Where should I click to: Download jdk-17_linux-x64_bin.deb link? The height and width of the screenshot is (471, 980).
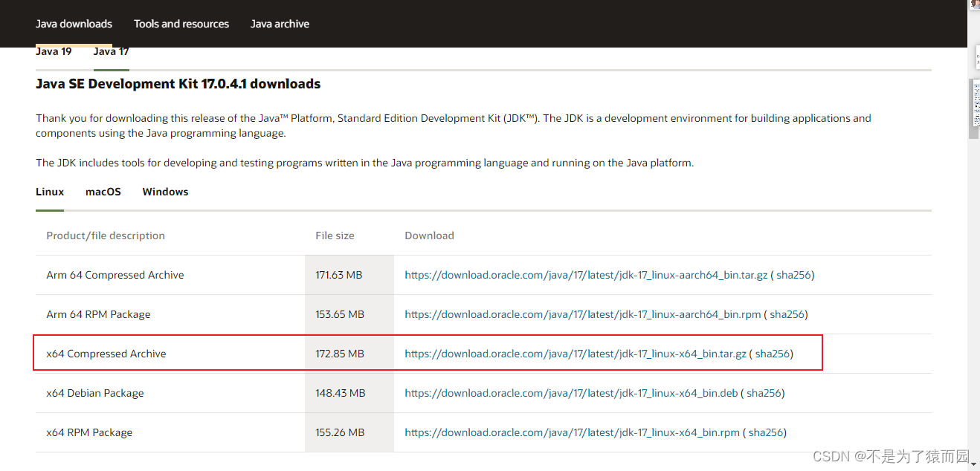click(571, 393)
